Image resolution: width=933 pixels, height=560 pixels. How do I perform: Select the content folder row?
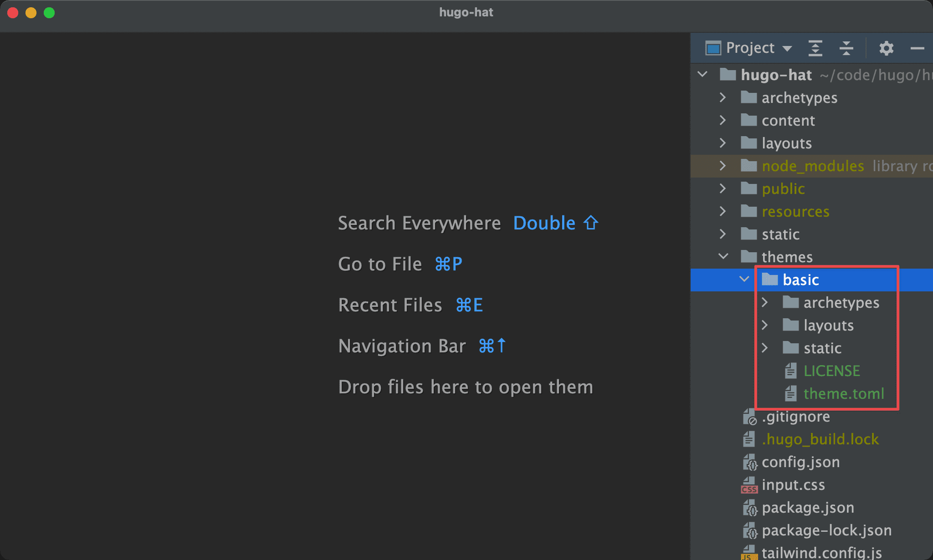(x=812, y=120)
